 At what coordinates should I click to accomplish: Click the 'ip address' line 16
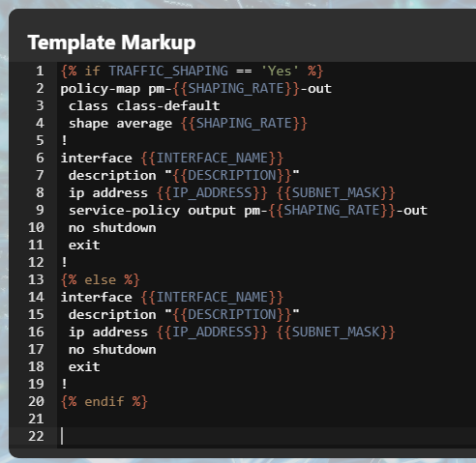pyautogui.click(x=231, y=333)
